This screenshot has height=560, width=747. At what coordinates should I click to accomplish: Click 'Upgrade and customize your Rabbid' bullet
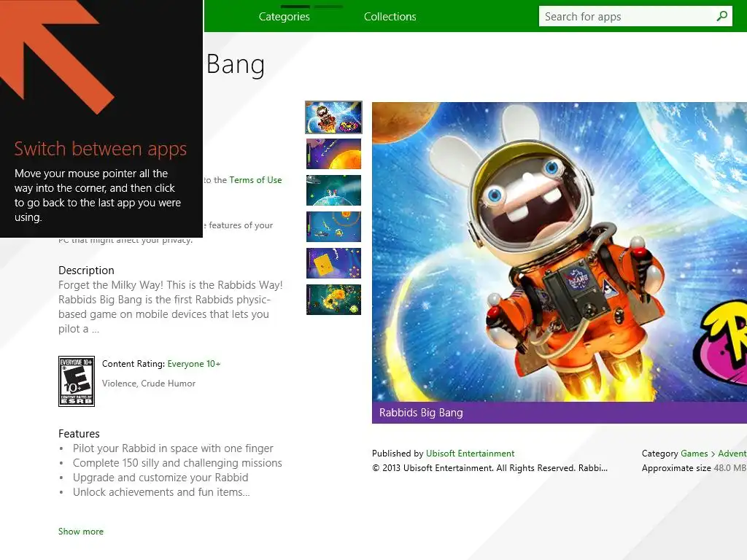[x=160, y=478]
